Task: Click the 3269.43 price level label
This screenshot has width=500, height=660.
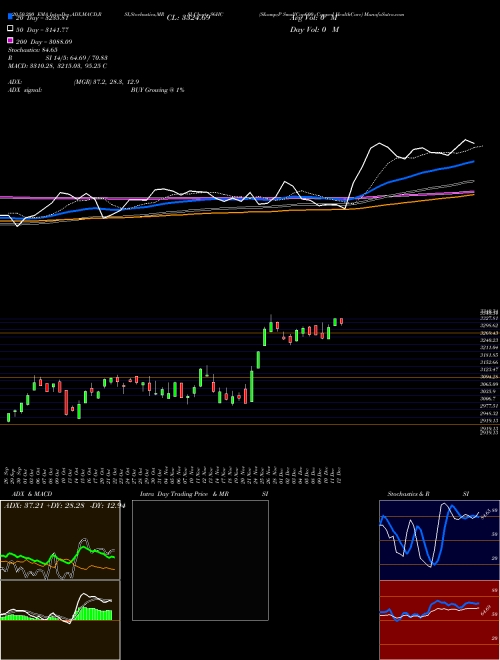Action: 489,333
